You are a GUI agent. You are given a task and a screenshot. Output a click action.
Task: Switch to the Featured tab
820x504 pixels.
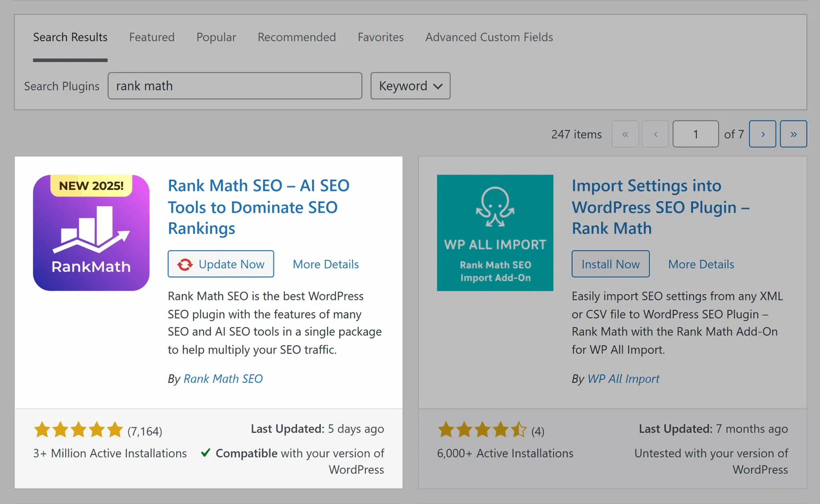point(152,37)
